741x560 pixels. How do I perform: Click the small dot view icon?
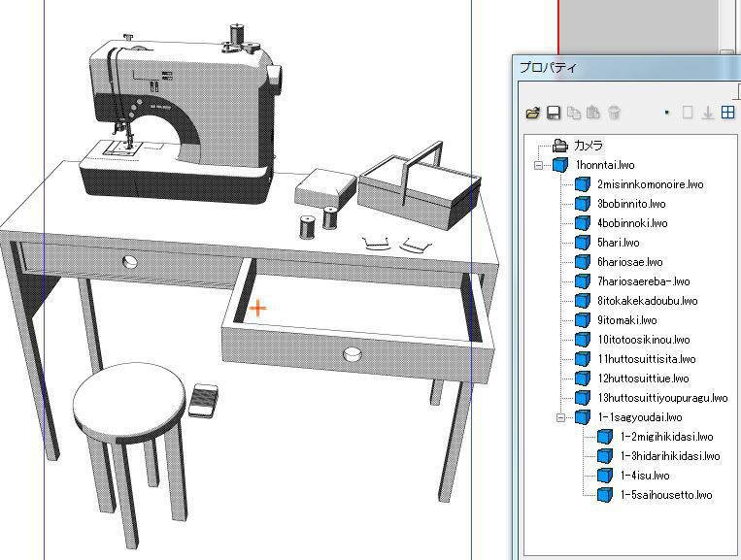tap(667, 113)
